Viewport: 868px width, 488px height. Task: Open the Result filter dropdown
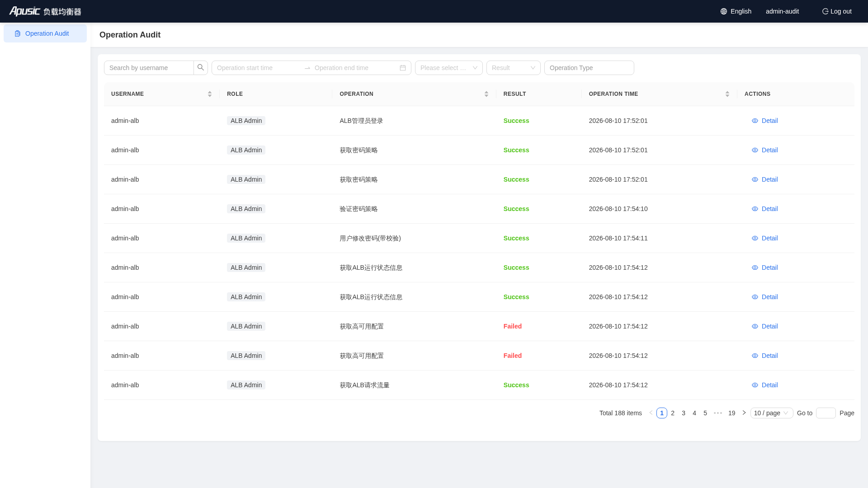(514, 68)
